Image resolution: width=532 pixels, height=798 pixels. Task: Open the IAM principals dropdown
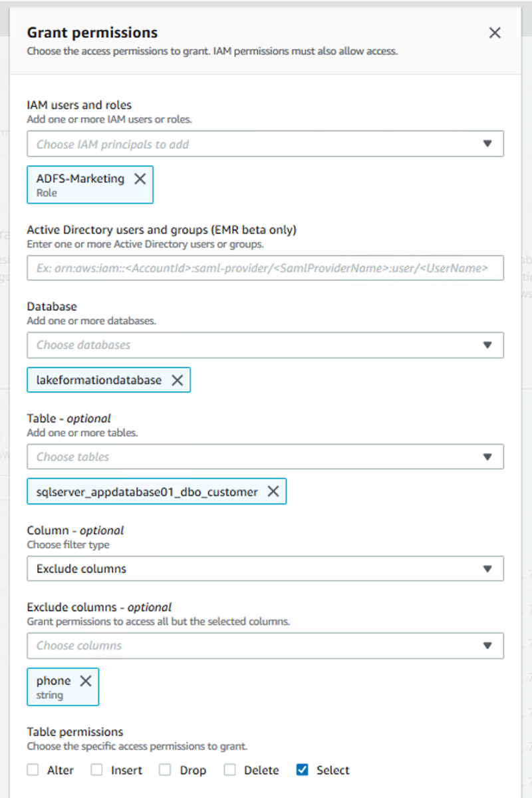265,144
